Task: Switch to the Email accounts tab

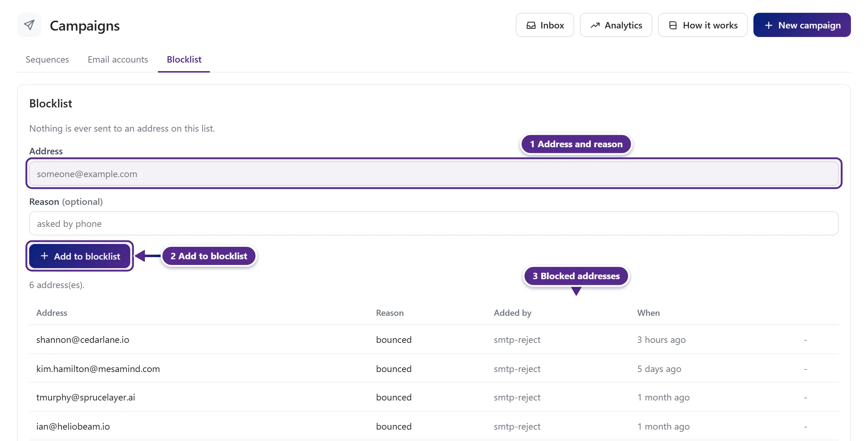Action: click(118, 59)
